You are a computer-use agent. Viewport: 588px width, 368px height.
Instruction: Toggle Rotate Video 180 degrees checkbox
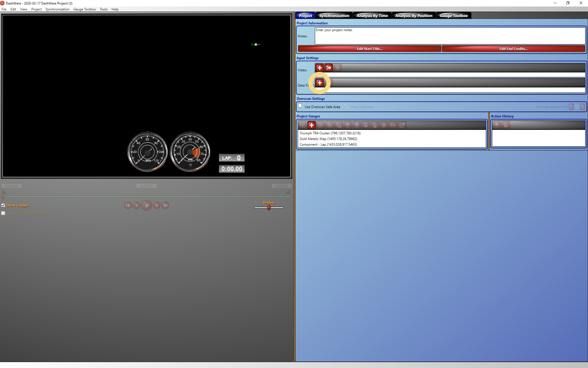point(3,213)
